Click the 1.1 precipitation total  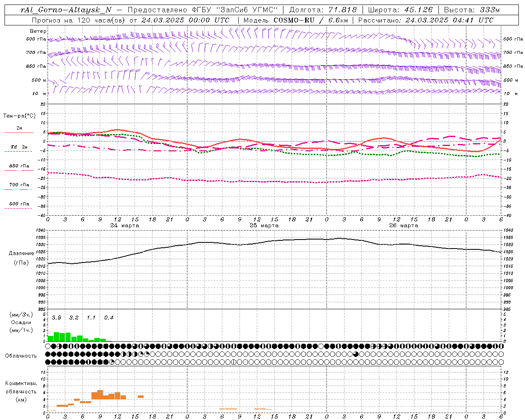click(91, 317)
